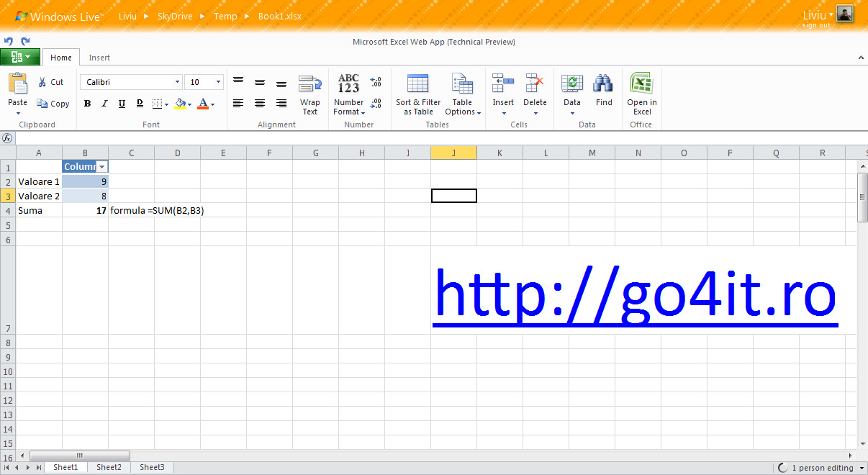Viewport: 868px width, 475px height.
Task: Click the Temp folder breadcrumb link
Action: (x=225, y=16)
